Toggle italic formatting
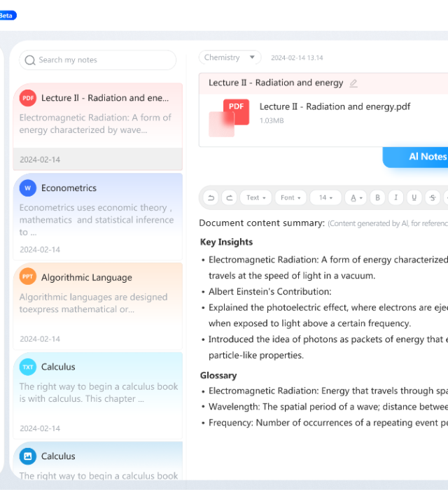448x490 pixels. coord(396,198)
